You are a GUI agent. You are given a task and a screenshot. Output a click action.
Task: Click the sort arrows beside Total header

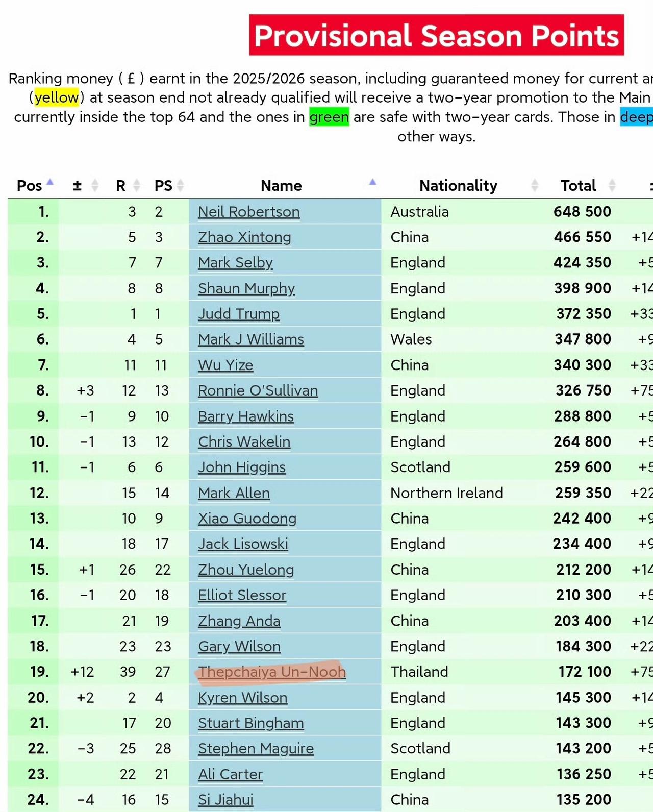[612, 185]
